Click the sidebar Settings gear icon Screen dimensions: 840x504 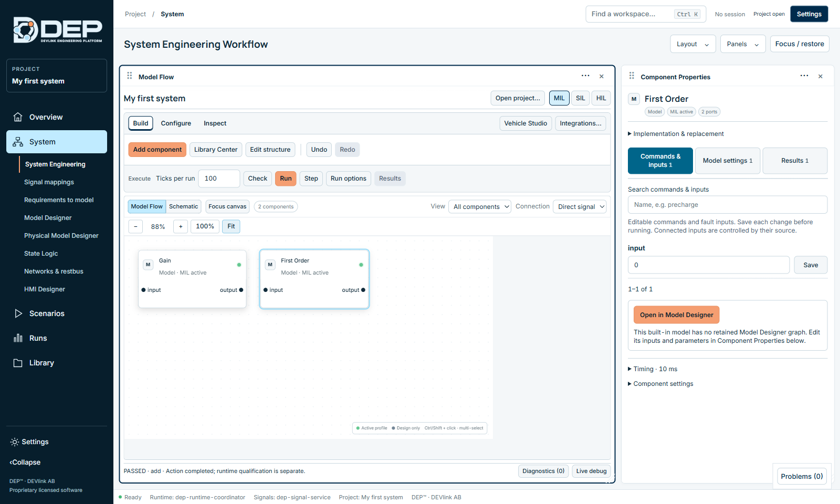point(15,442)
